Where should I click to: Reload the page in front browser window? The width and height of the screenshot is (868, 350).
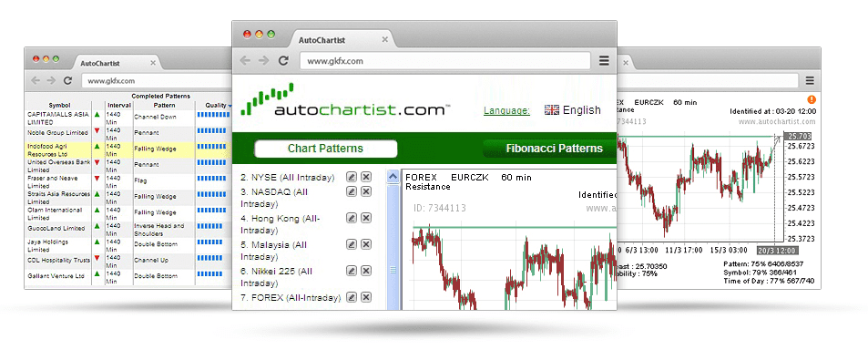coord(283,60)
